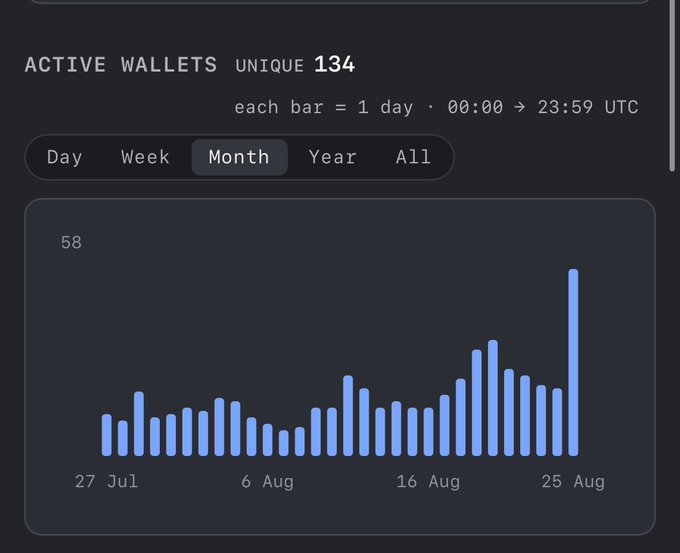
Task: Click the '16 Aug' axis label
Action: coord(428,481)
